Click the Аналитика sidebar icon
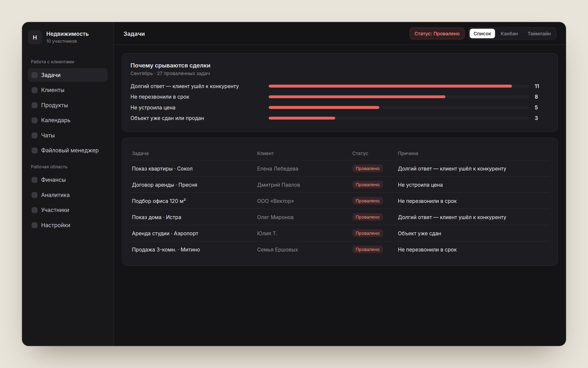This screenshot has height=368, width=588. coord(35,195)
